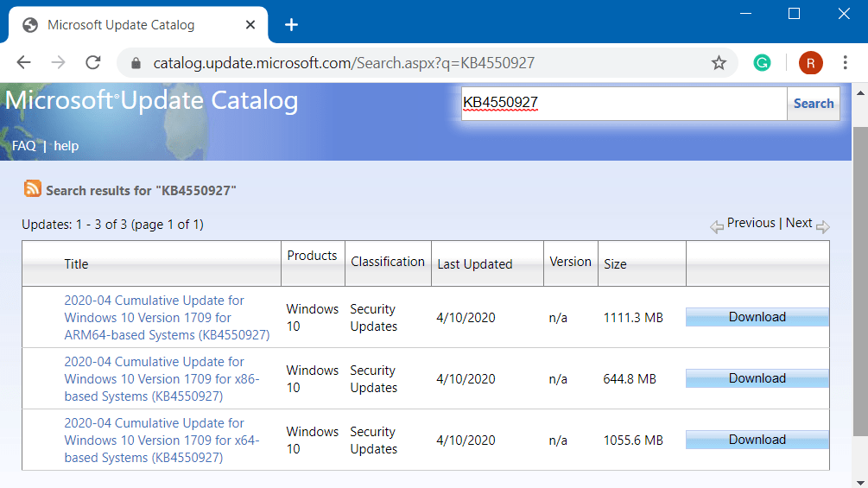Close the Microsoft Update Catalog tab
This screenshot has height=488, width=868.
point(250,25)
